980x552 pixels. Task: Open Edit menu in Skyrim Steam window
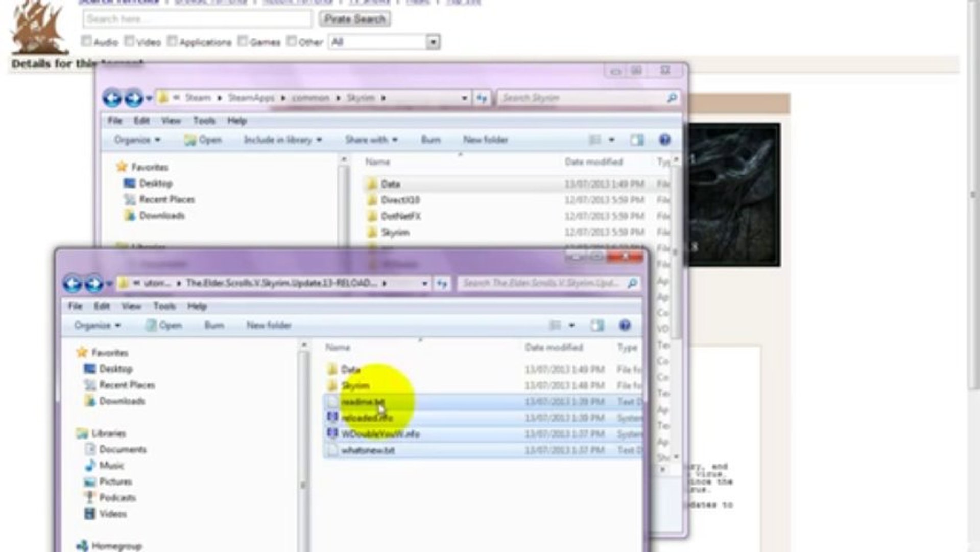141,121
